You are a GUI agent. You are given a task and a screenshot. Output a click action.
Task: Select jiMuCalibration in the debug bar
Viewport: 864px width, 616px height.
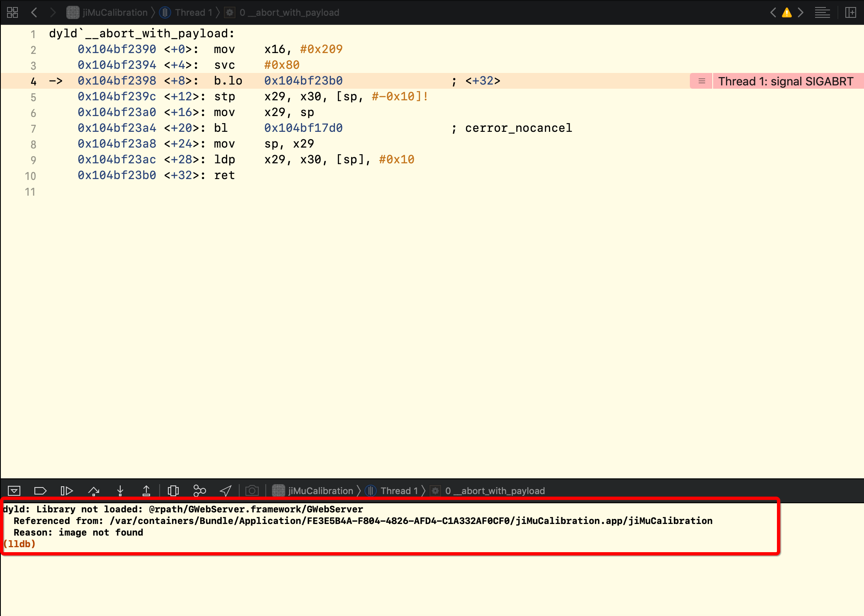313,491
